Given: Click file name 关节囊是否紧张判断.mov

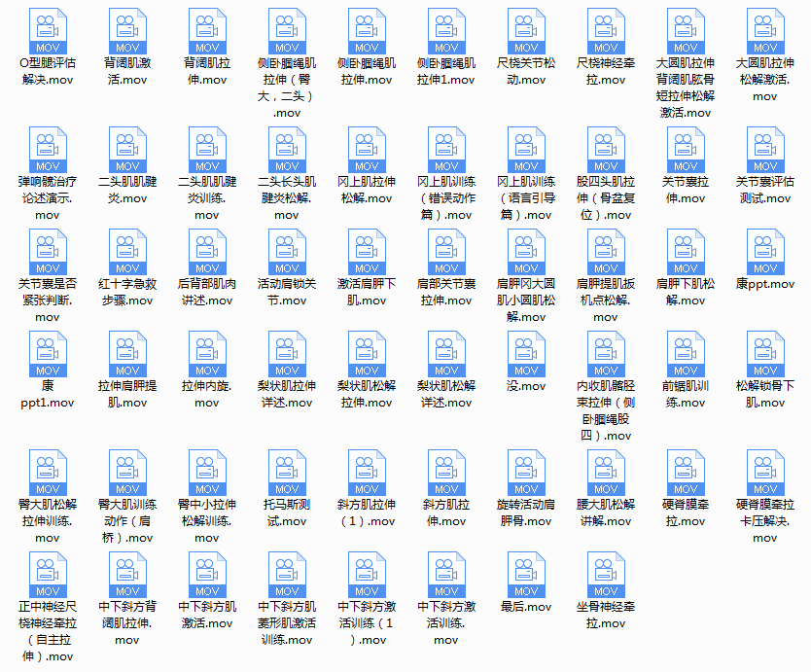Looking at the screenshot, I should [48, 301].
